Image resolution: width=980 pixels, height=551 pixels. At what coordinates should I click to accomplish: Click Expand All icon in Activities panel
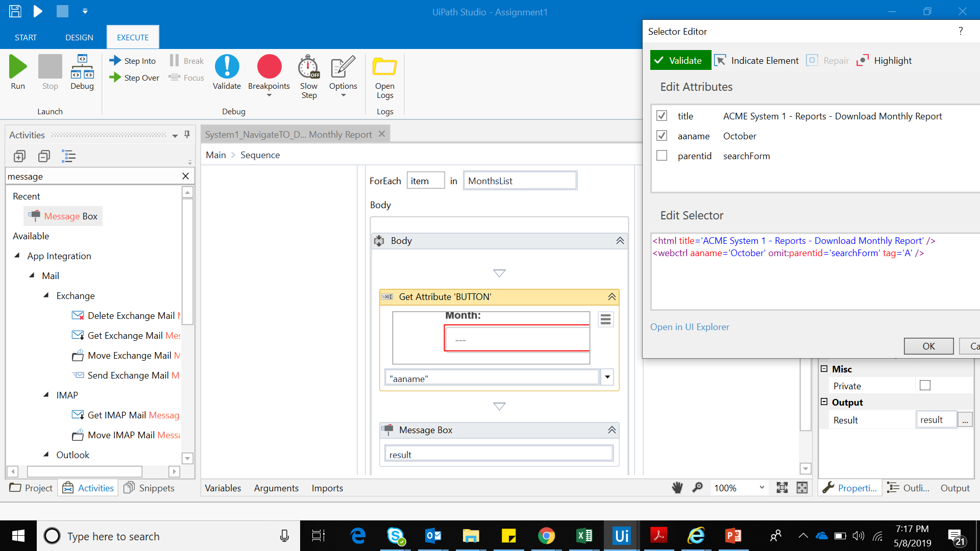[19, 156]
